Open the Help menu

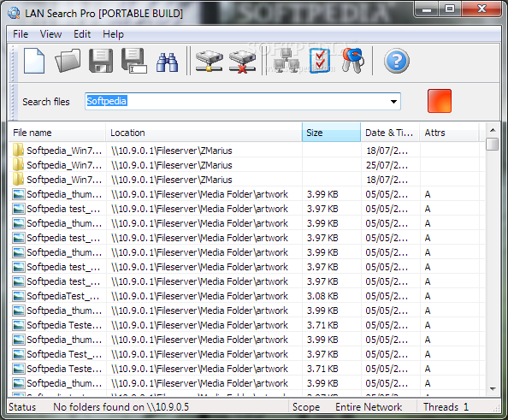coord(113,34)
